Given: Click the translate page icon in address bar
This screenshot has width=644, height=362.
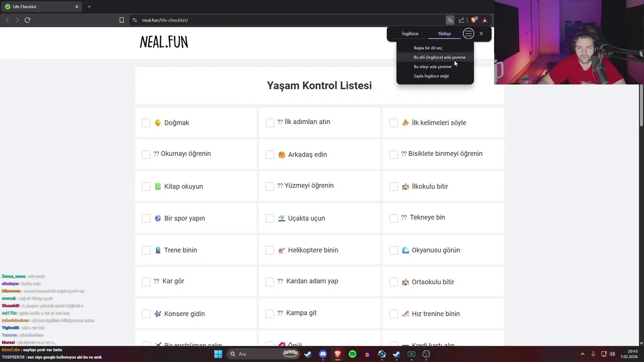Looking at the screenshot, I should pyautogui.click(x=450, y=20).
